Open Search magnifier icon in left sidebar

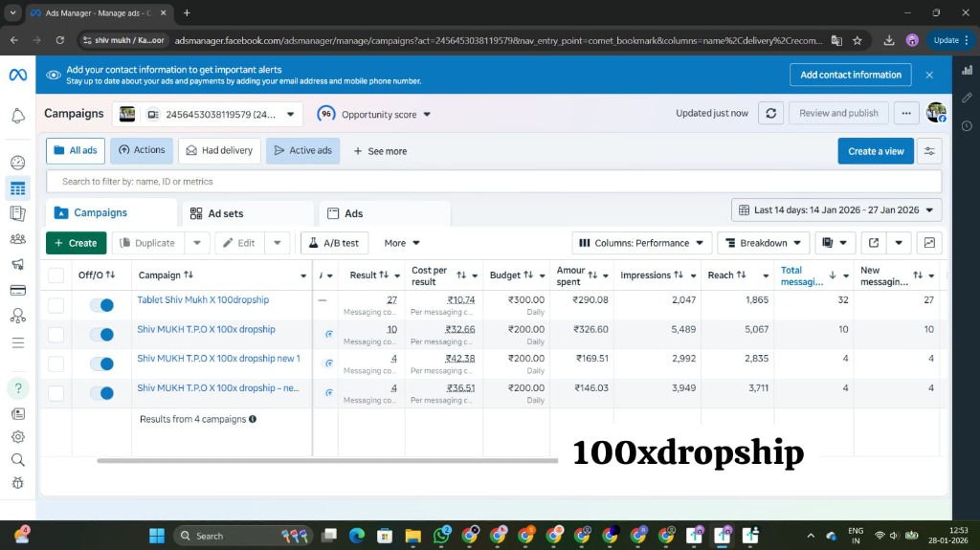17,460
